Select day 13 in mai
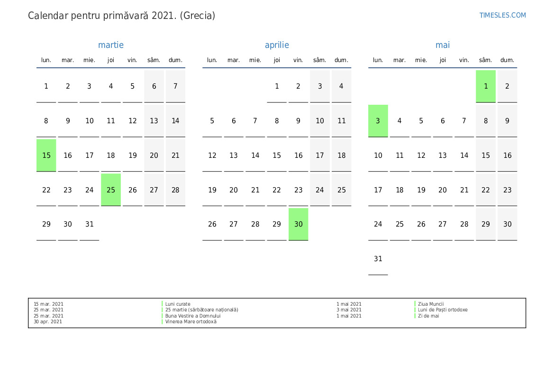 point(442,155)
